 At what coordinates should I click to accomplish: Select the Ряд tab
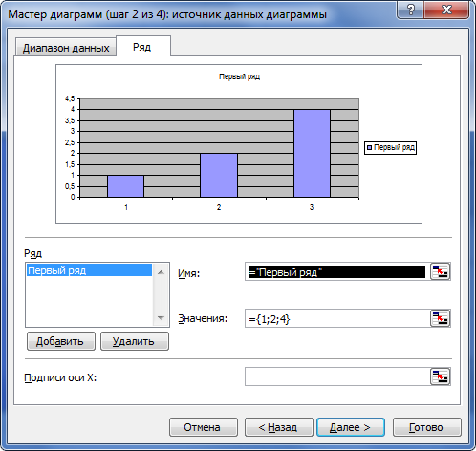(142, 47)
